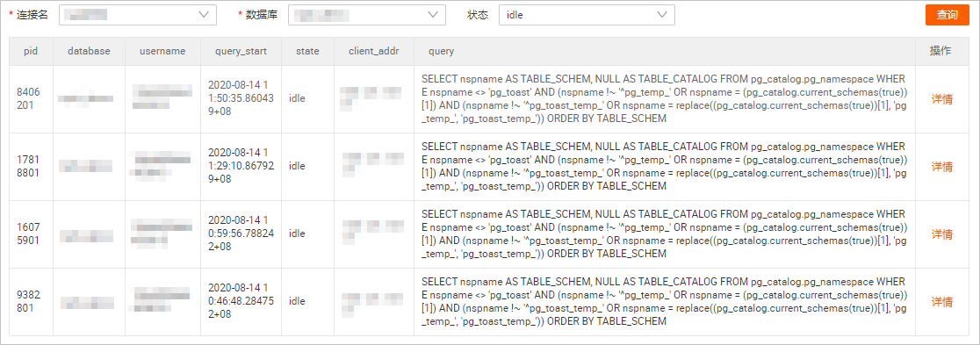Image resolution: width=980 pixels, height=345 pixels.
Task: Click the client_addr column header
Action: [374, 51]
